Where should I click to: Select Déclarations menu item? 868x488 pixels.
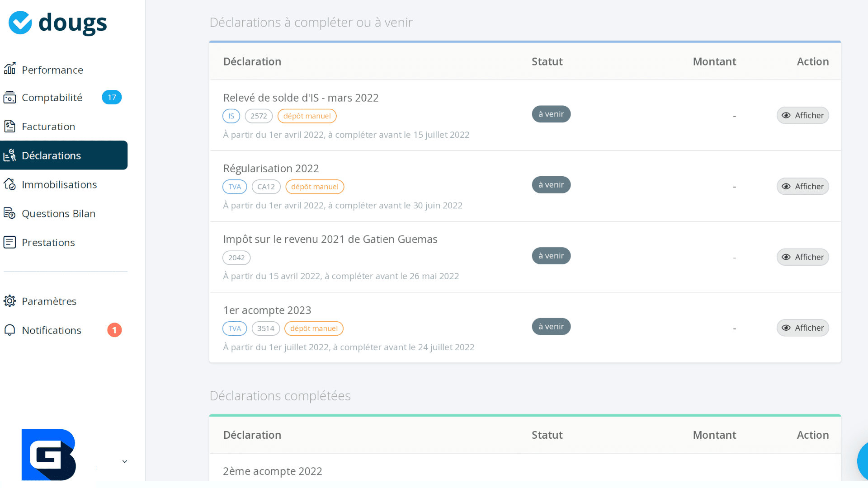coord(52,155)
